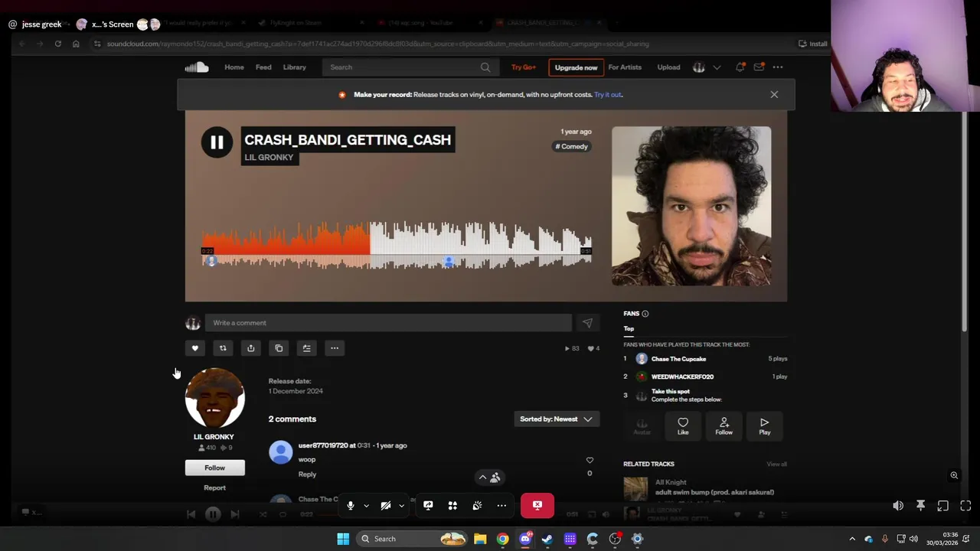Open more options ellipsis in call bar
This screenshot has width=980, height=551.
click(501, 505)
